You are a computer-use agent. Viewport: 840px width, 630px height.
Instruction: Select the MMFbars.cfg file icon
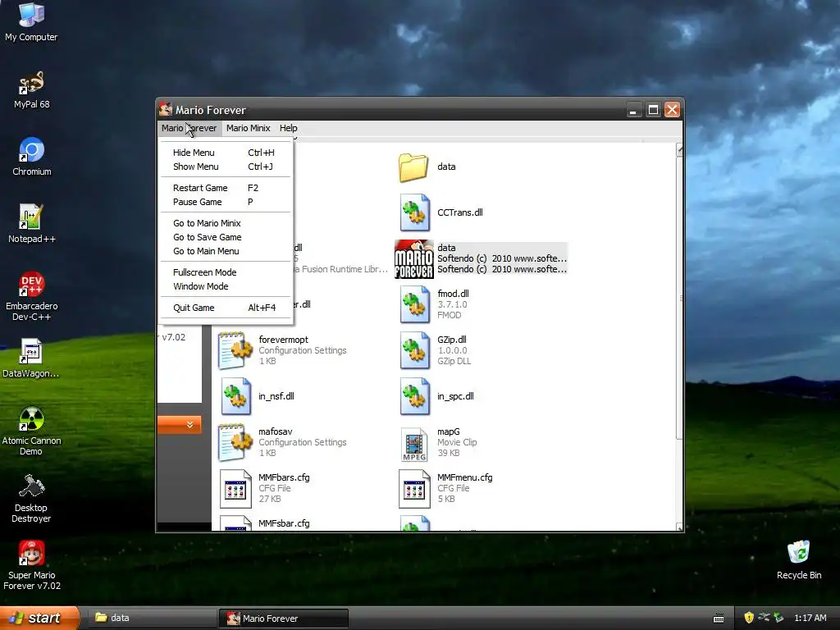coord(235,489)
